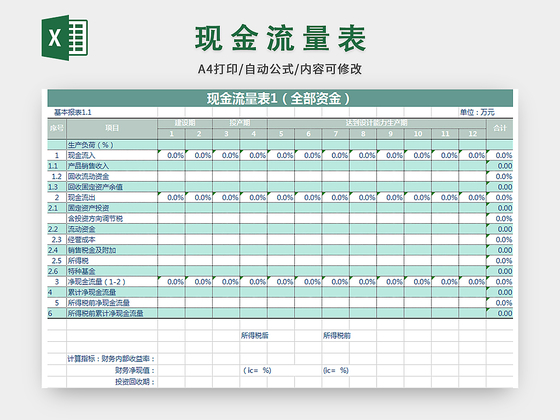560x420 pixels.
Task: Click serial number 2.3 in the 序号 column
Action: coord(56,240)
